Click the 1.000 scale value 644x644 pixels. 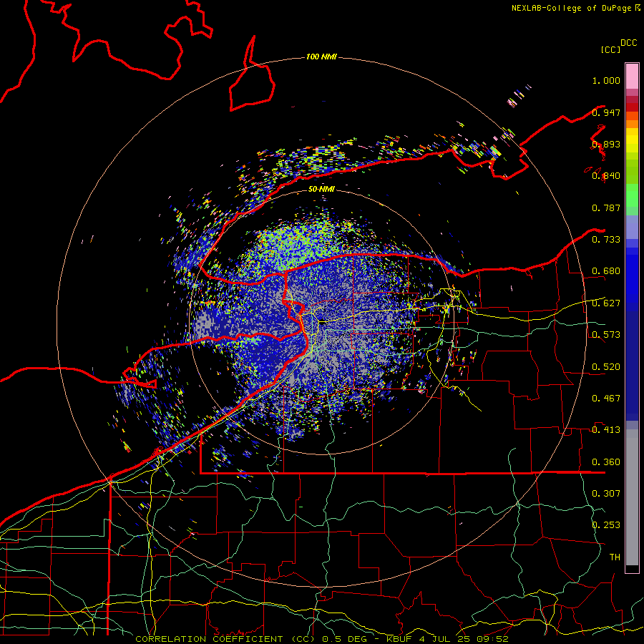[606, 80]
